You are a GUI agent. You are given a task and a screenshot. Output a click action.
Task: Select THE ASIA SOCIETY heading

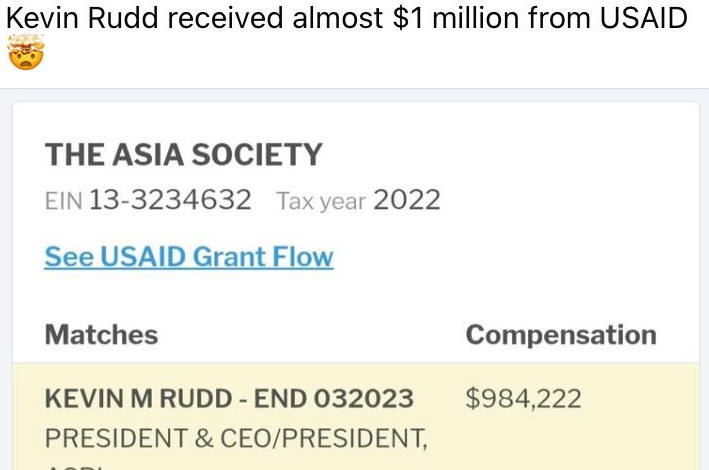point(183,155)
